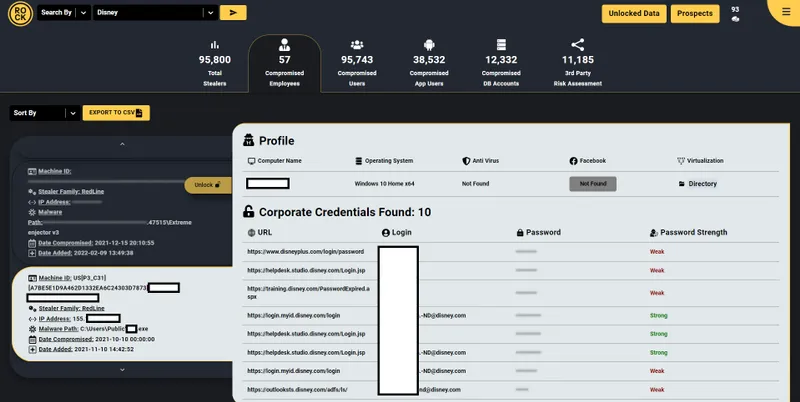Open the hamburger menu

pos(786,12)
